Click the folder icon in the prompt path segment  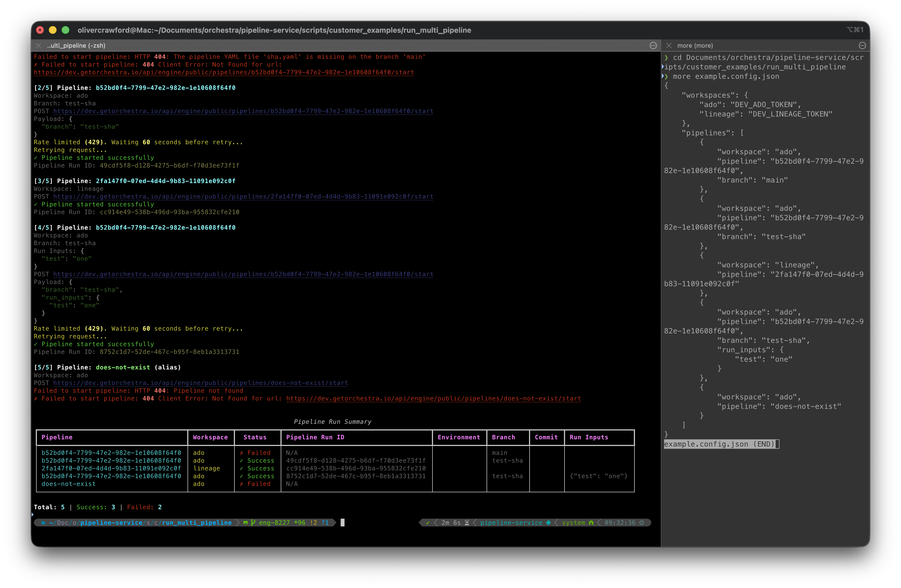coord(43,523)
